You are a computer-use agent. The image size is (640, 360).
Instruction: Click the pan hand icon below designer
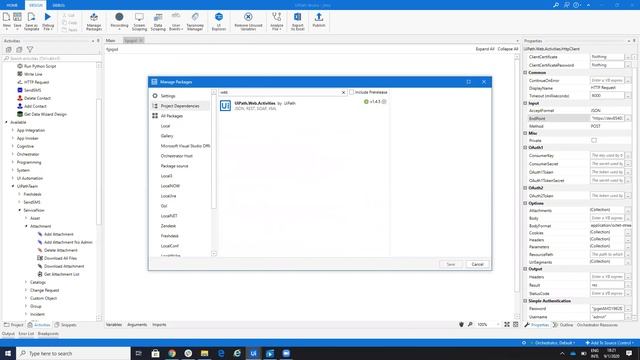461,324
